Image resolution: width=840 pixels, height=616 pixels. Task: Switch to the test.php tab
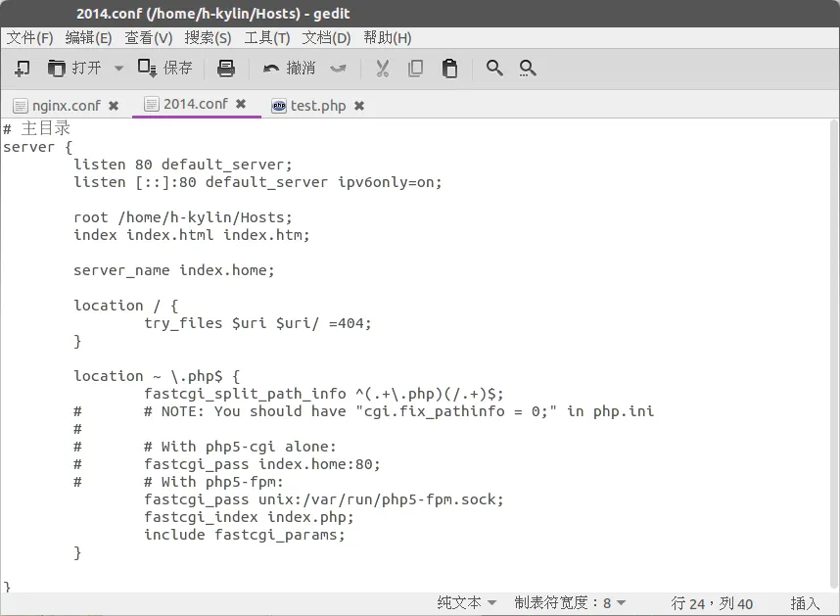click(318, 106)
